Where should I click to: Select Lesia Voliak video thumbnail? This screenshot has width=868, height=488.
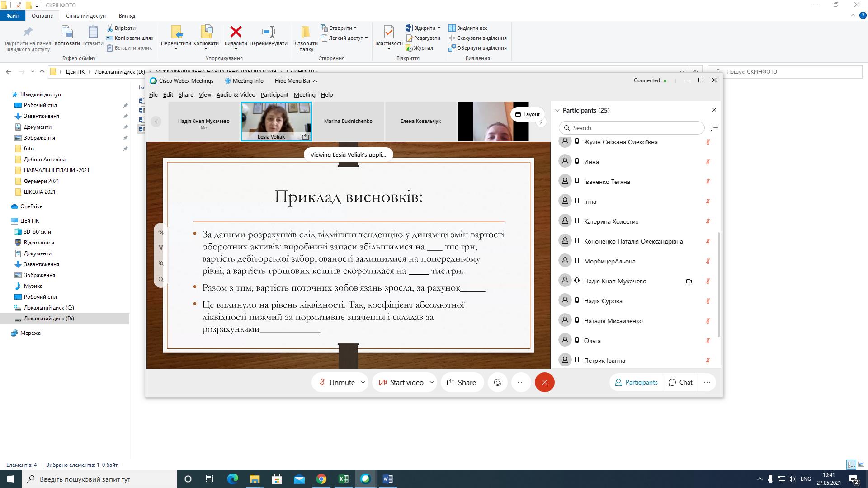[276, 121]
